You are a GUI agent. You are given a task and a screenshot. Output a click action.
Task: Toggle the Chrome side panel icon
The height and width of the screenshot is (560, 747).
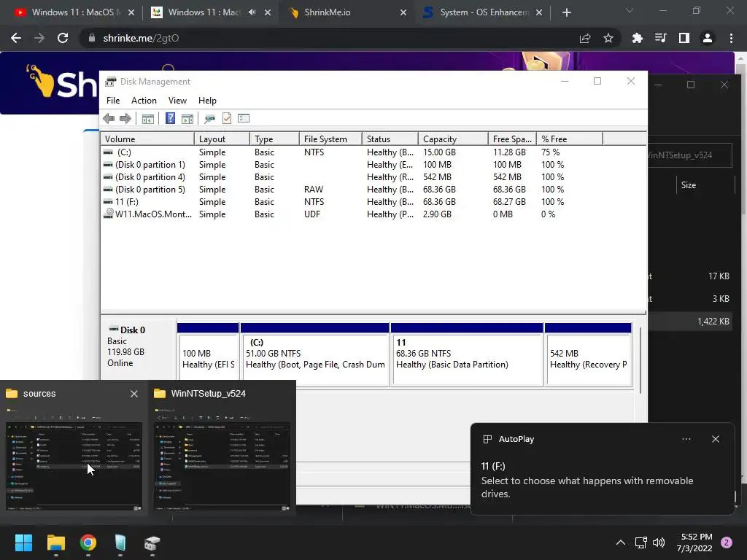click(x=684, y=38)
